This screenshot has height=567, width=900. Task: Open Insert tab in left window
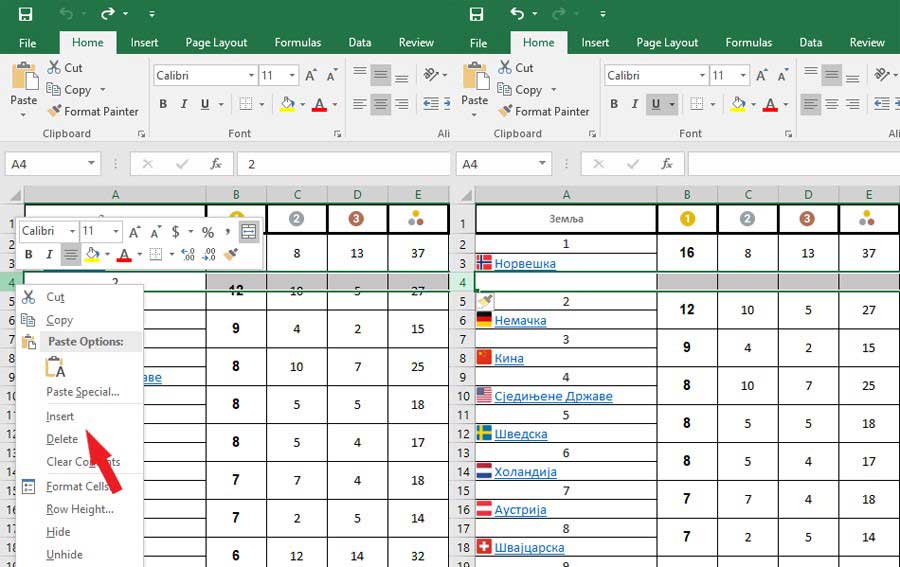click(x=144, y=42)
